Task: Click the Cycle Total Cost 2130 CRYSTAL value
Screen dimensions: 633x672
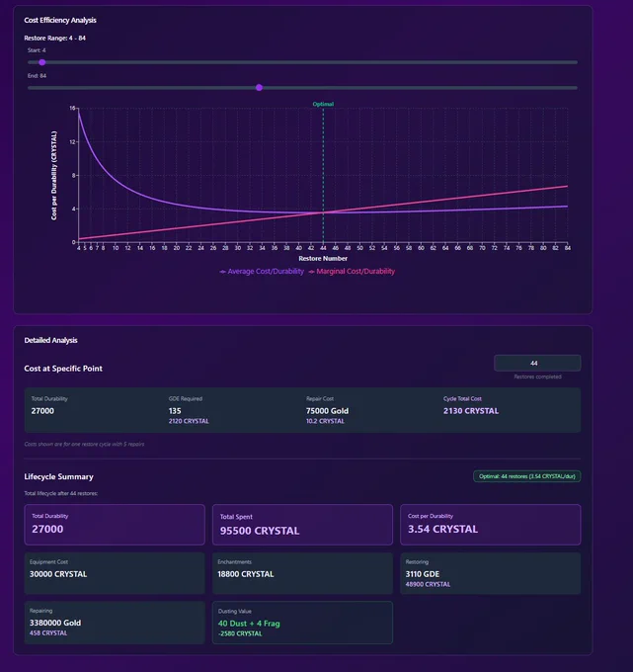Action: point(471,411)
